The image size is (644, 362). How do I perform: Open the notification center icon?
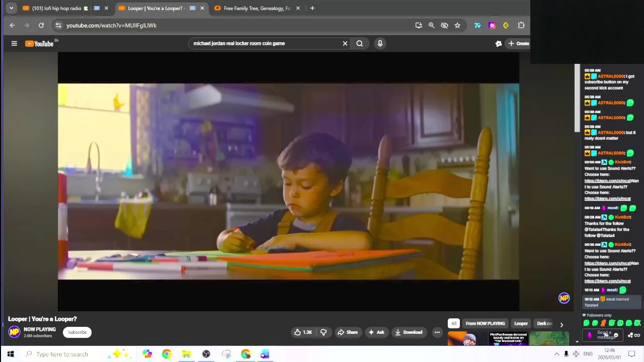pos(632,354)
